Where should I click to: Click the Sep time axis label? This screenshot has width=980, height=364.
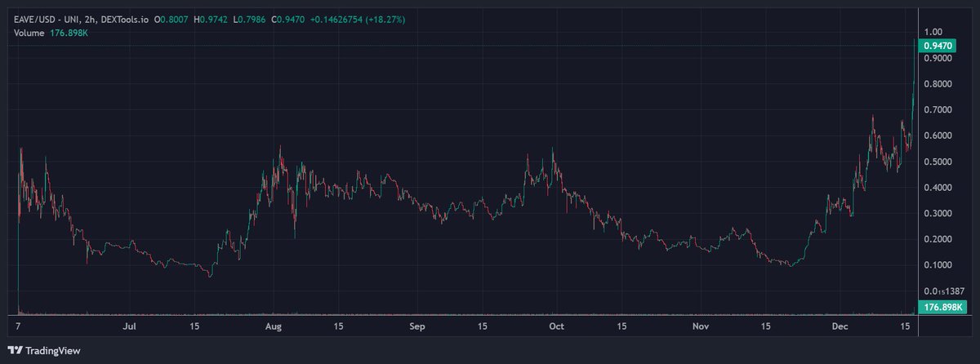pos(417,326)
